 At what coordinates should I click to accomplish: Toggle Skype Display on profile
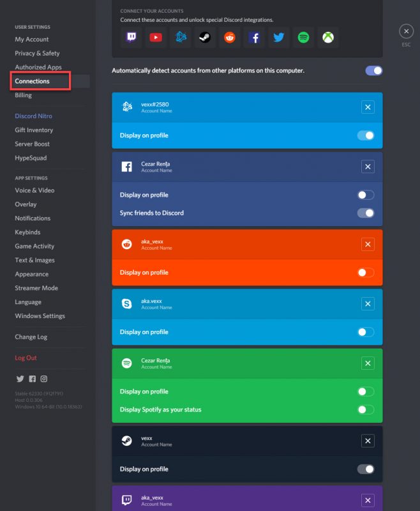366,332
